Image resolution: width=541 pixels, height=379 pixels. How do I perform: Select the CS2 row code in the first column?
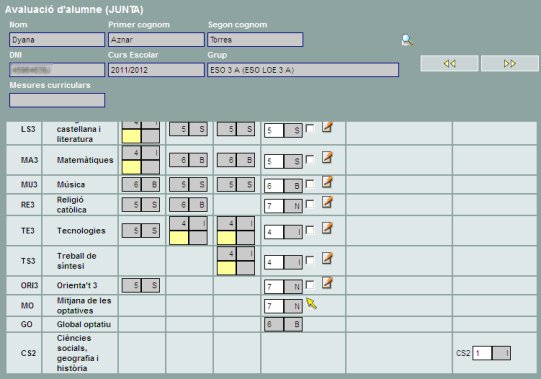tap(28, 353)
